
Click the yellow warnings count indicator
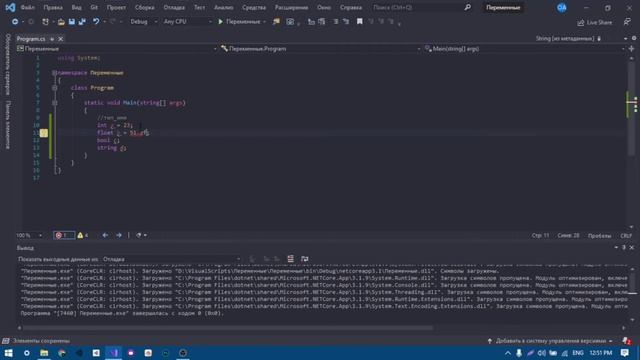coord(83,235)
